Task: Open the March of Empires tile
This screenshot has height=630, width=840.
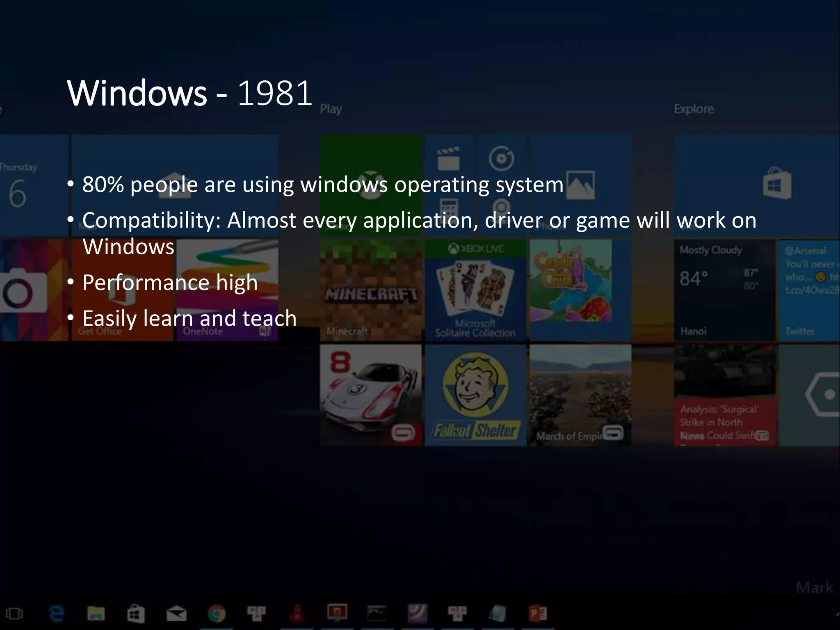Action: pos(580,395)
